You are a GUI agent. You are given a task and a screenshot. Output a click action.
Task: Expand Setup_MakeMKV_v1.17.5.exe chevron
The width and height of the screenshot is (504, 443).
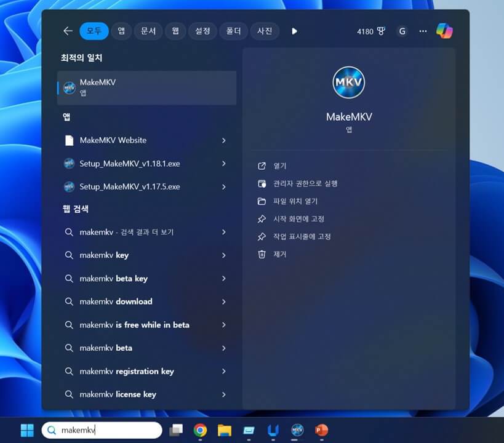[x=224, y=187]
